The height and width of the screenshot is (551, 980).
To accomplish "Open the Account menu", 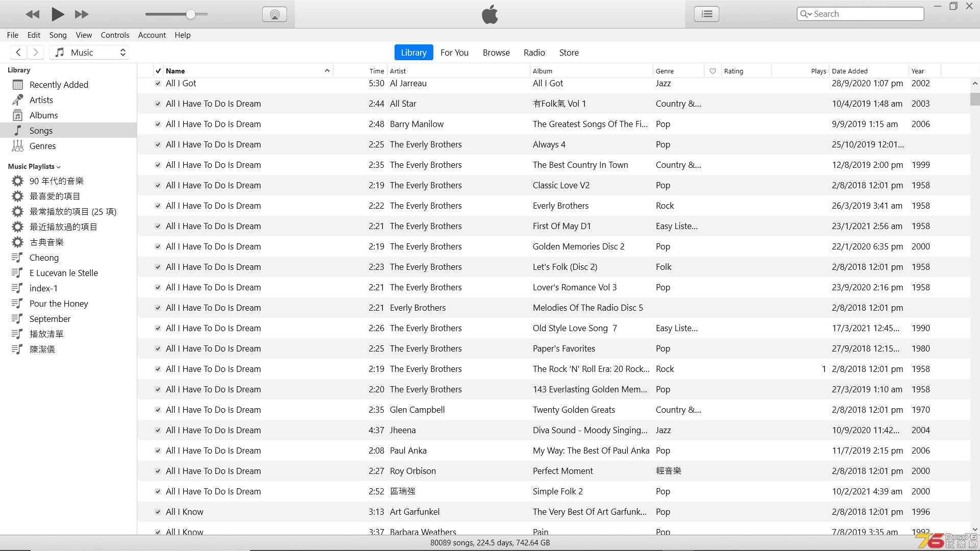I will (x=152, y=35).
